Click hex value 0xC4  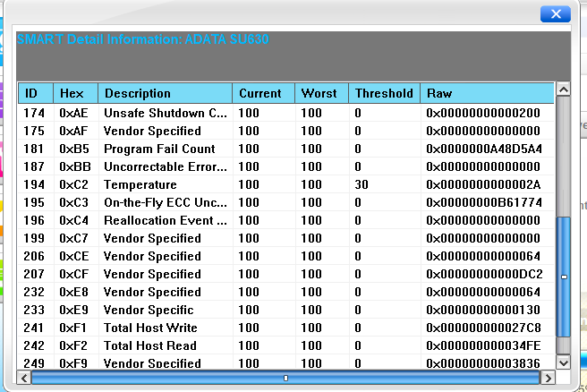point(73,220)
